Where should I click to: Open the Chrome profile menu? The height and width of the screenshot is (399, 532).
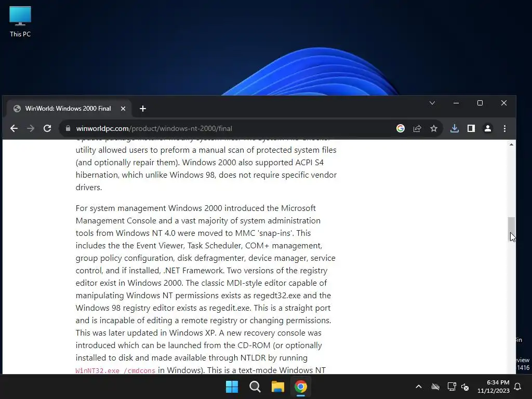[x=488, y=128]
